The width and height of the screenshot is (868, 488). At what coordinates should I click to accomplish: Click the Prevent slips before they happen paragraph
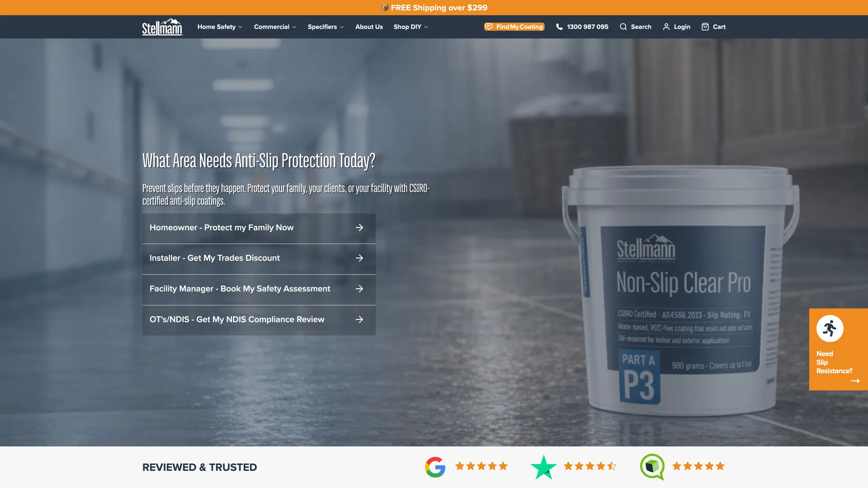tap(286, 194)
